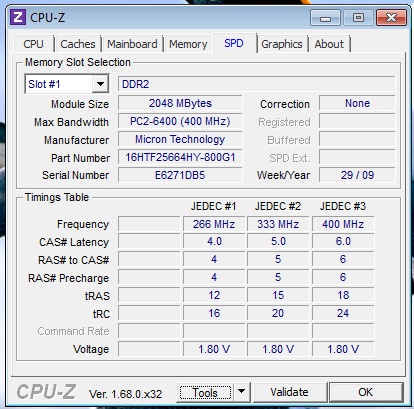This screenshot has width=414, height=409.
Task: Click the empty SPD Ext. field
Action: pyautogui.click(x=357, y=157)
